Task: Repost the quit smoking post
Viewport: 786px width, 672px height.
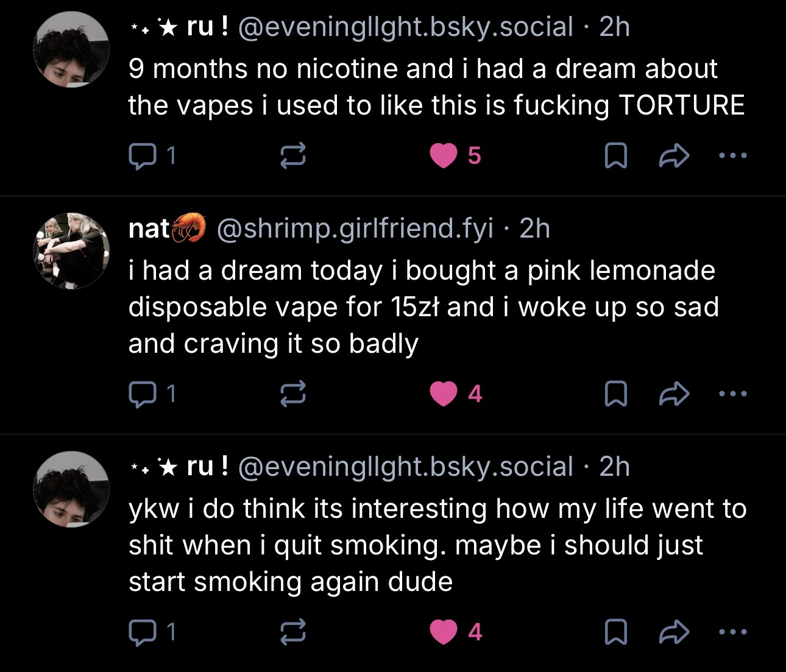Action: click(x=292, y=632)
